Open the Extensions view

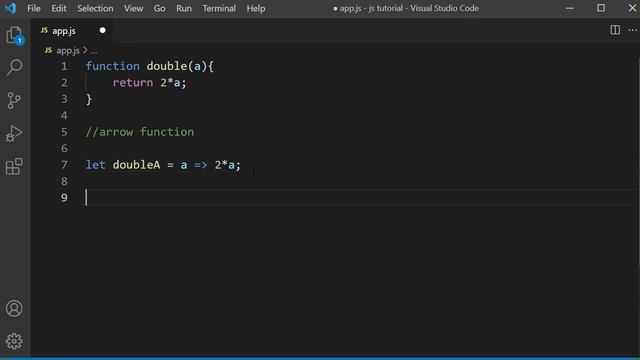(14, 167)
